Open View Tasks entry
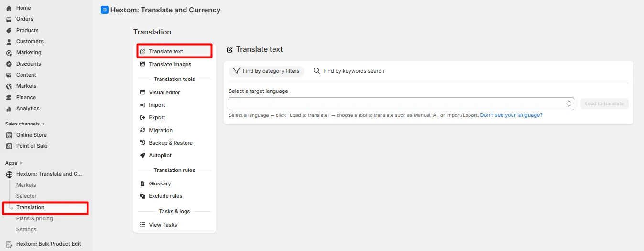Viewport: 644px width, 251px height. (175, 225)
